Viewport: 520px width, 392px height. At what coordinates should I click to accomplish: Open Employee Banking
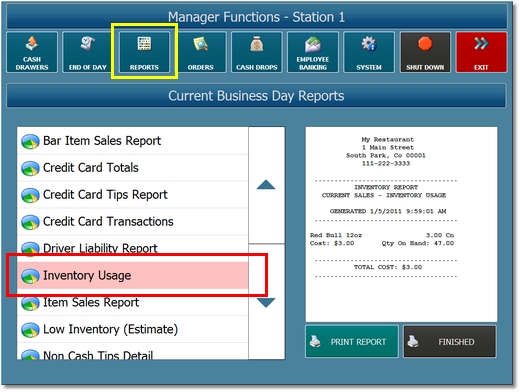tap(313, 52)
